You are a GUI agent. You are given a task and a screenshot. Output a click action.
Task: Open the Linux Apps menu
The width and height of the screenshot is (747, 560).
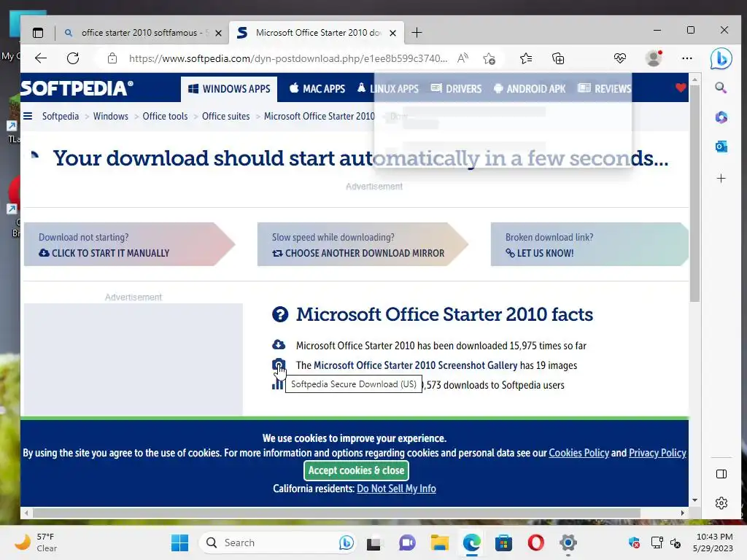(388, 89)
